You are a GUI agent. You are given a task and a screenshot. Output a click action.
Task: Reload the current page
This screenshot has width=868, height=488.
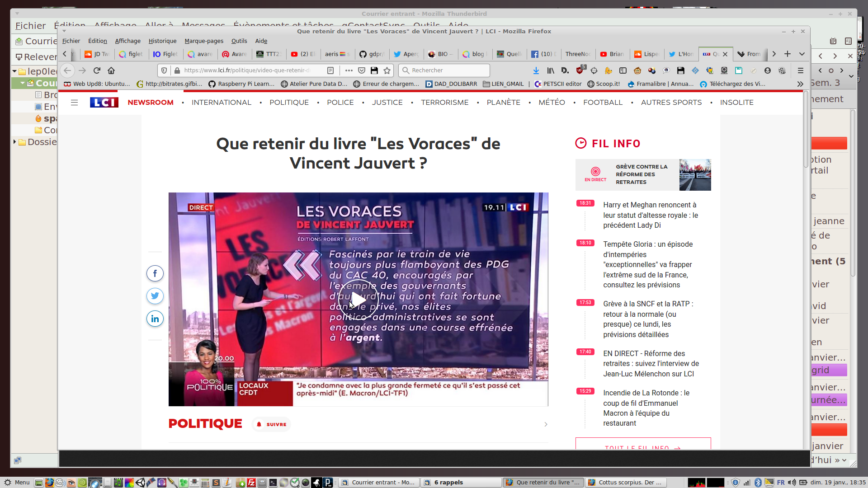coord(97,70)
